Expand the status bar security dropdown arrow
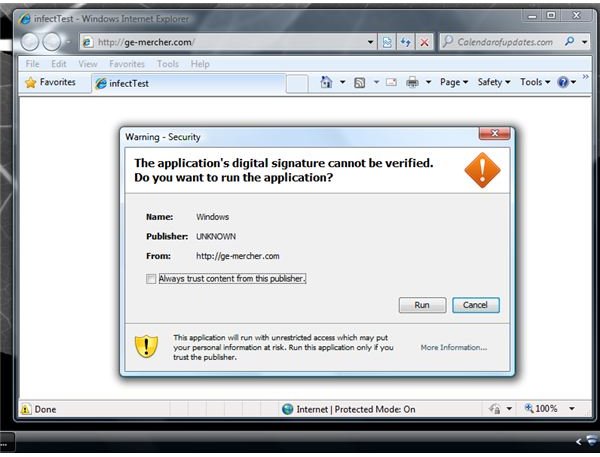 tap(509, 409)
